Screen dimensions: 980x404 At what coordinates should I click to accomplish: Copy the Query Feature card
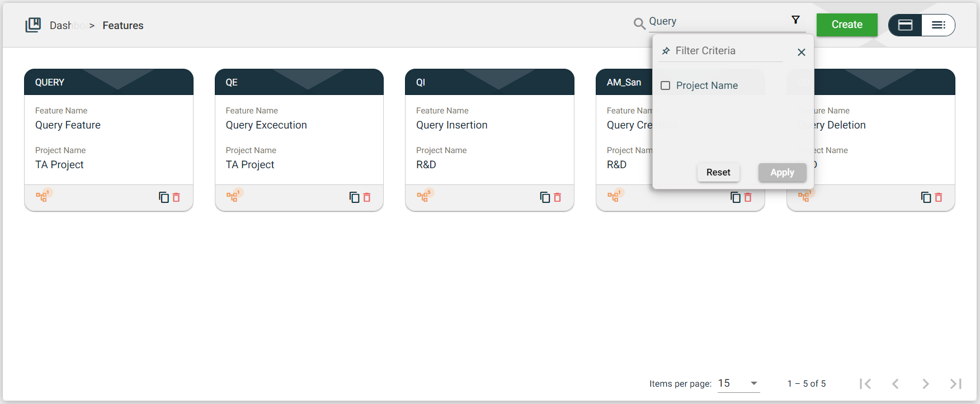point(163,197)
